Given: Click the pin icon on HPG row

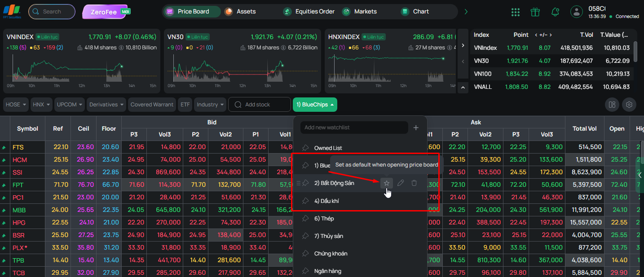Looking at the screenshot, I should pos(4,223).
